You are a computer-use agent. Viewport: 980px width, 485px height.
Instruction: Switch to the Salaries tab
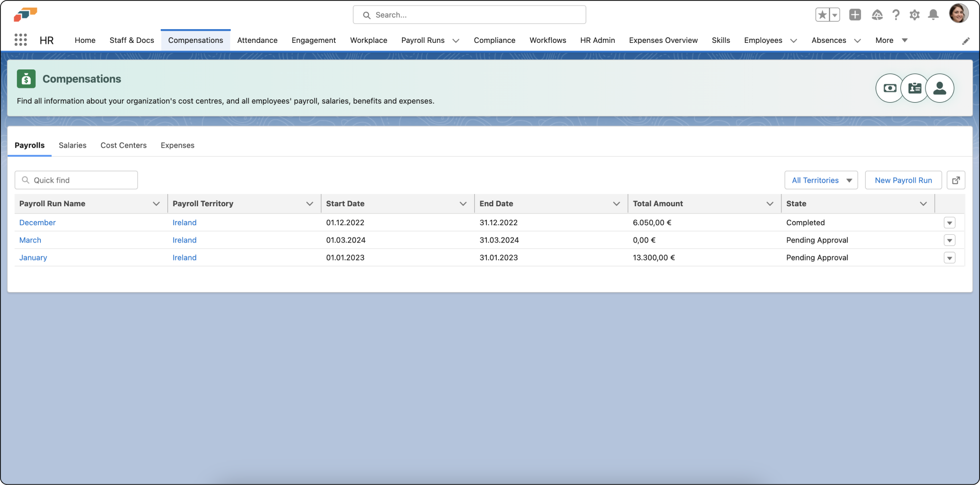(x=72, y=145)
